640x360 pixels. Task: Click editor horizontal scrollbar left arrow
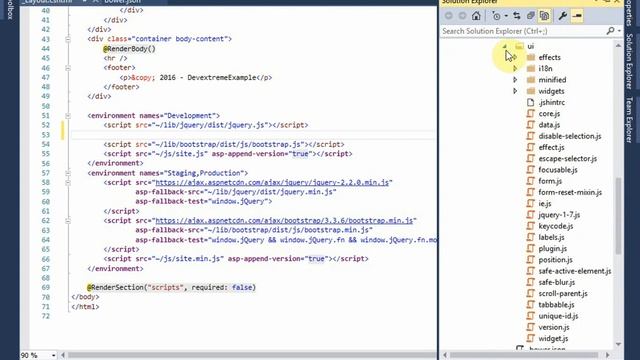pyautogui.click(x=63, y=356)
